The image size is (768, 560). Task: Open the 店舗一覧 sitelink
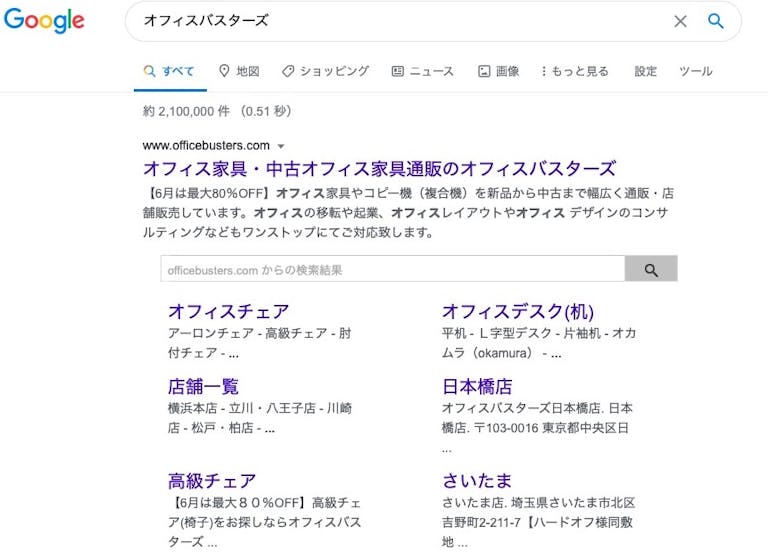[x=203, y=386]
